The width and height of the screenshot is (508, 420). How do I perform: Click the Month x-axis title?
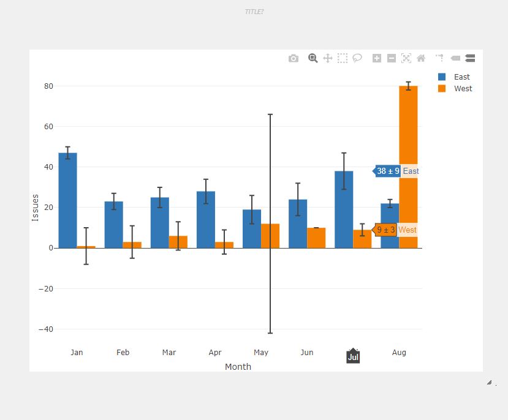pos(238,367)
